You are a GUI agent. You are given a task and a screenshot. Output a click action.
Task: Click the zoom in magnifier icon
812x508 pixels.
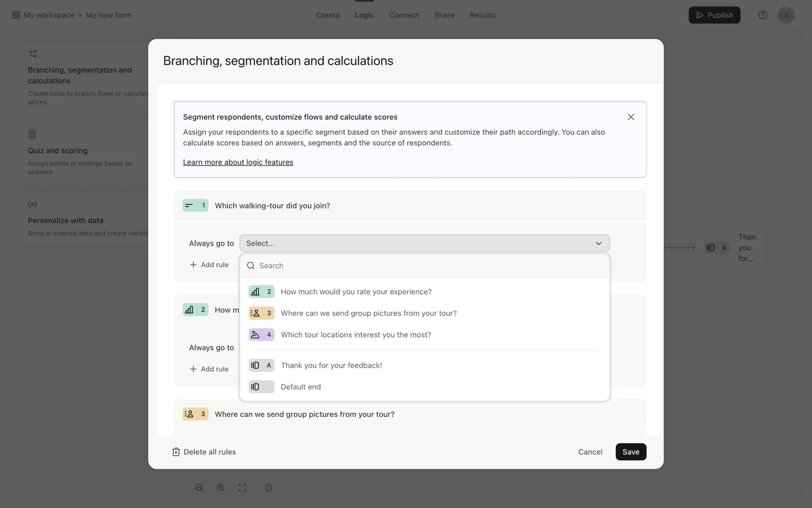point(221,488)
